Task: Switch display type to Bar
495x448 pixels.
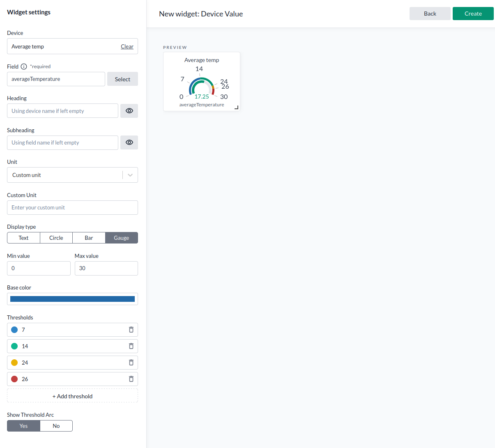Action: (89, 238)
